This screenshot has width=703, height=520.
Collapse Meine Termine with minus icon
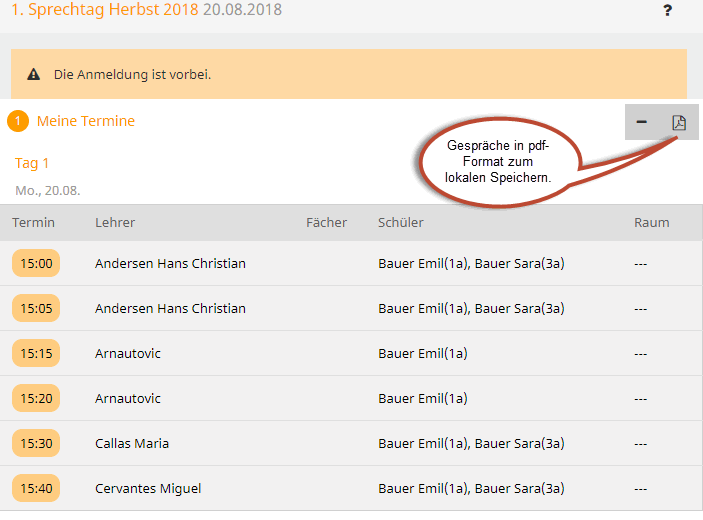click(642, 122)
